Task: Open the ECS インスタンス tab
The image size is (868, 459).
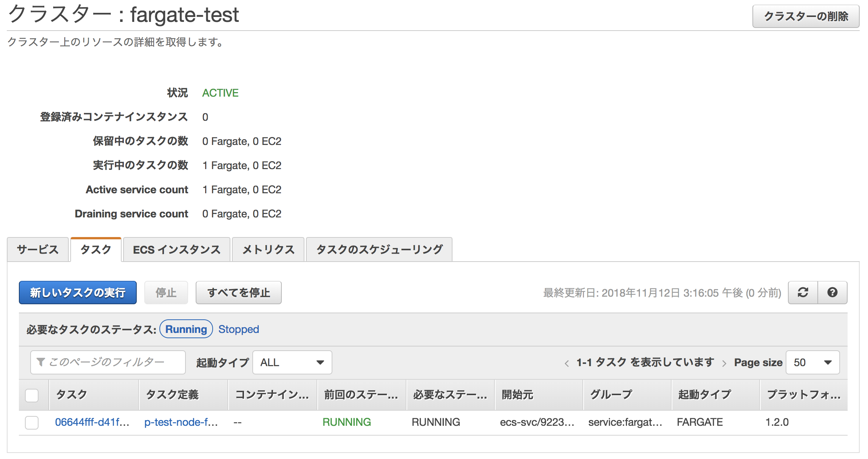Action: tap(176, 250)
